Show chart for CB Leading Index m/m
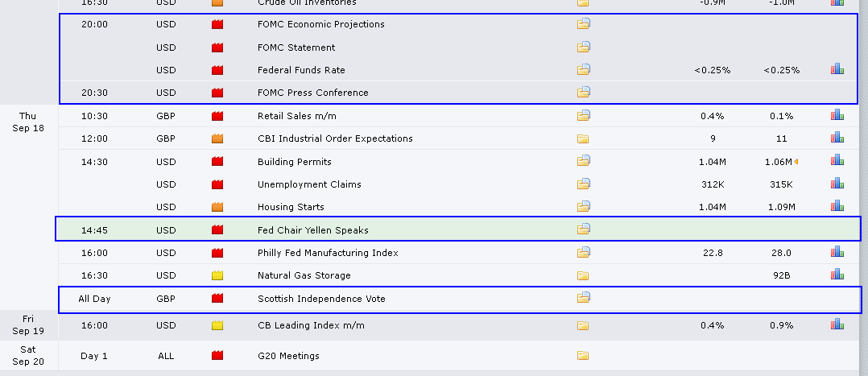The width and height of the screenshot is (868, 376). (x=837, y=324)
